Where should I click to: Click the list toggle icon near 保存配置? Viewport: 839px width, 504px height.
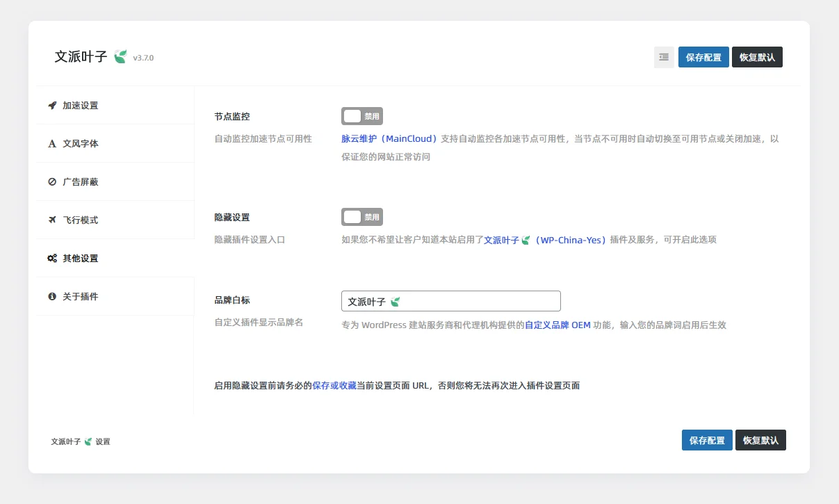tap(663, 57)
